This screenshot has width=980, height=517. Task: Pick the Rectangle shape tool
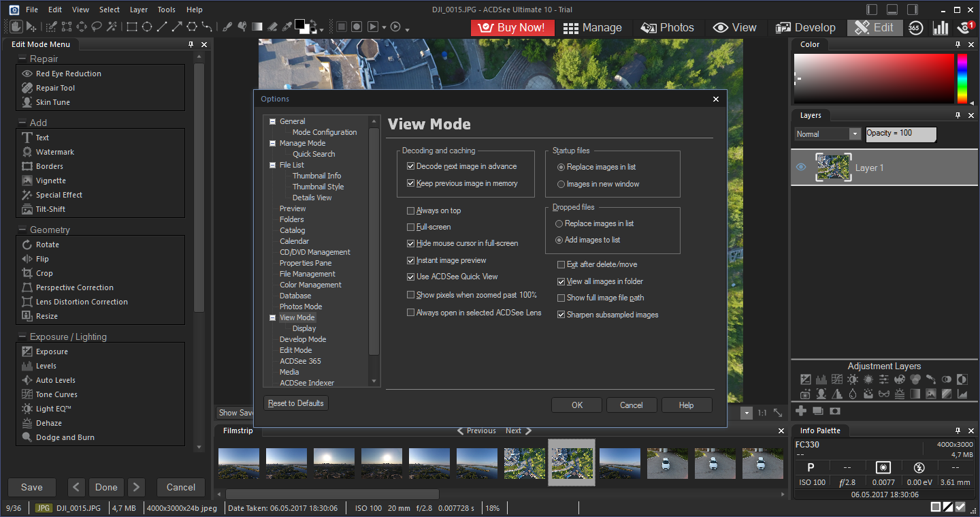pyautogui.click(x=132, y=27)
